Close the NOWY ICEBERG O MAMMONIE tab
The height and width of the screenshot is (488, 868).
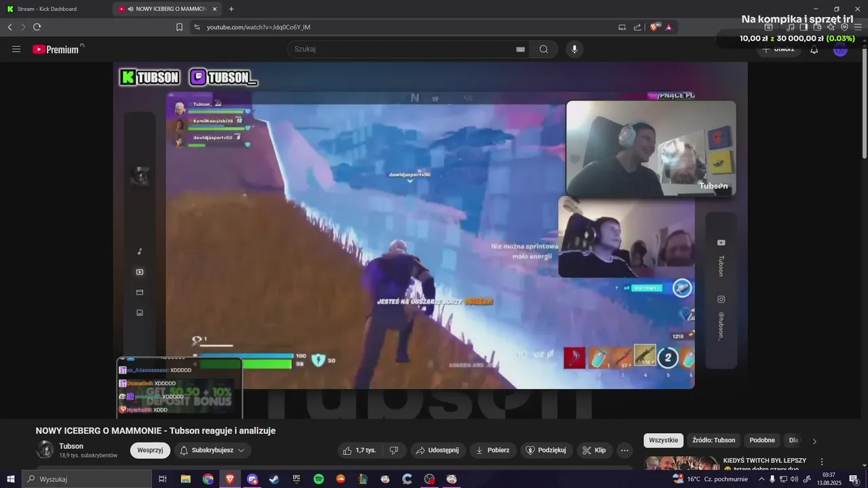point(215,9)
